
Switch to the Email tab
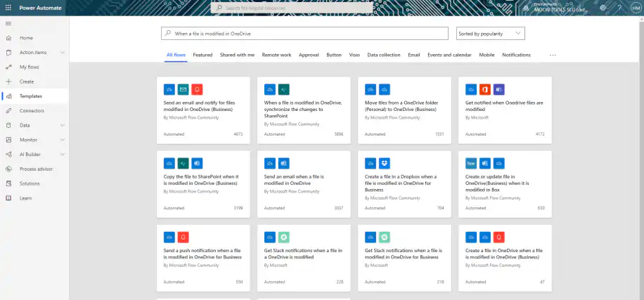pyautogui.click(x=414, y=55)
